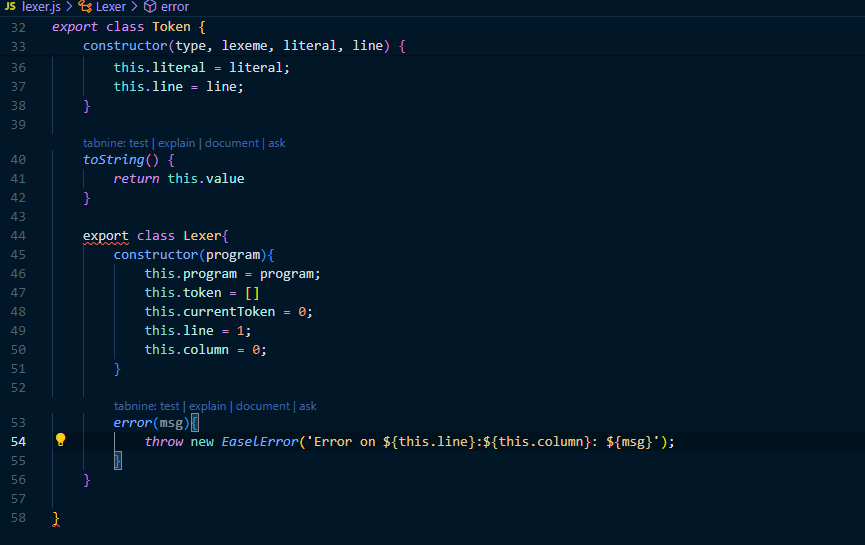Click the error method cube icon in breadcrumb
Image resolution: width=865 pixels, height=545 pixels.
coord(150,7)
